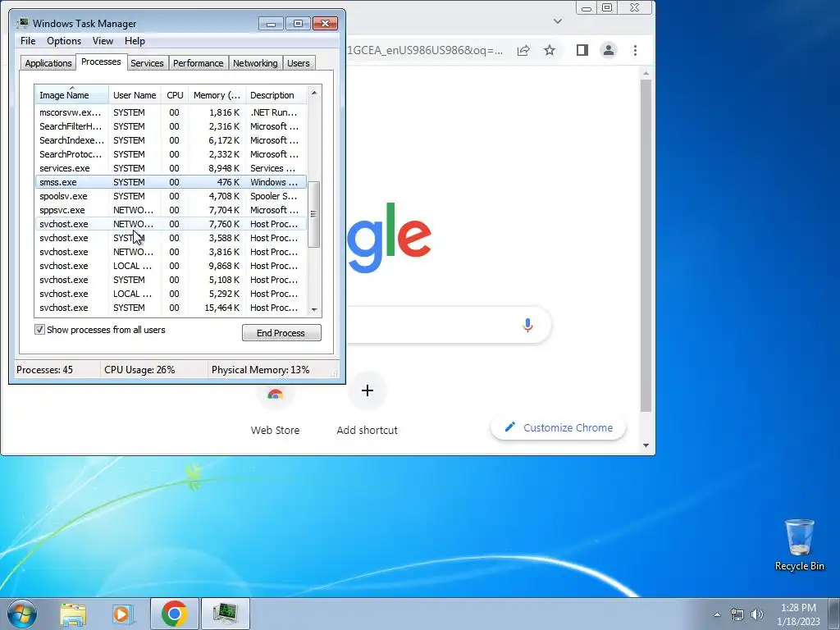Select the spoolsv.exe process row

click(x=171, y=196)
